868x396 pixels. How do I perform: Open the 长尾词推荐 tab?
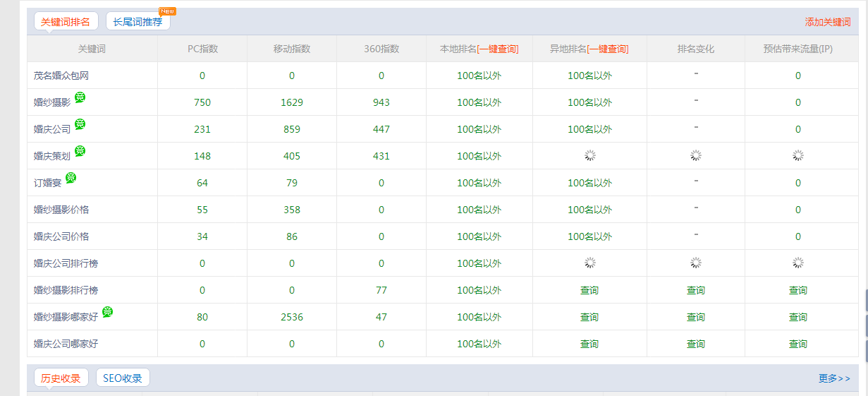click(x=138, y=22)
